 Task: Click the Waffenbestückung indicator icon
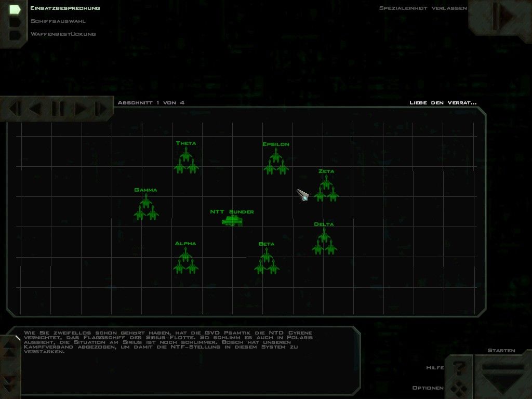[x=15, y=35]
